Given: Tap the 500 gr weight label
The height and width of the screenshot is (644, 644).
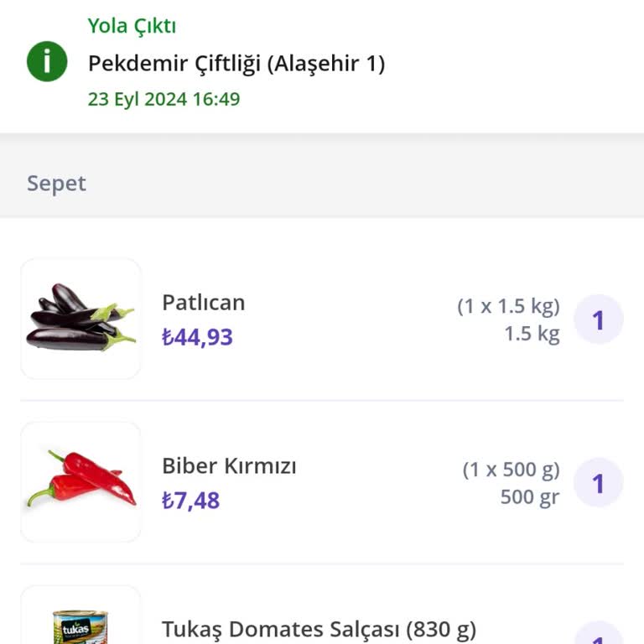Looking at the screenshot, I should tap(530, 497).
